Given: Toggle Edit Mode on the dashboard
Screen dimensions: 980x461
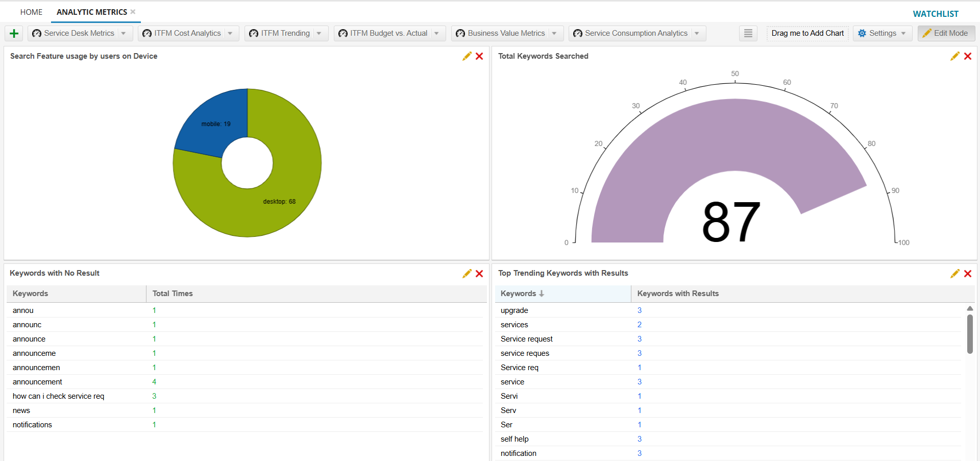Looking at the screenshot, I should coord(946,33).
